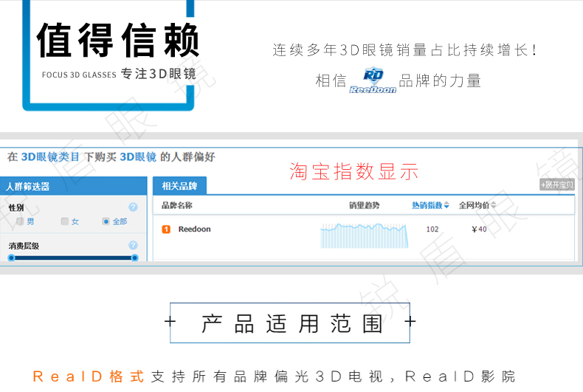The width and height of the screenshot is (583, 392).
Task: Click hot index value 102
Action: click(x=432, y=229)
